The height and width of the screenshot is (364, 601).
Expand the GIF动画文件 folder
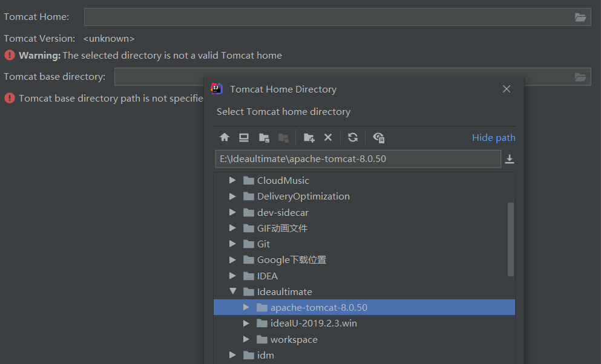(x=232, y=228)
